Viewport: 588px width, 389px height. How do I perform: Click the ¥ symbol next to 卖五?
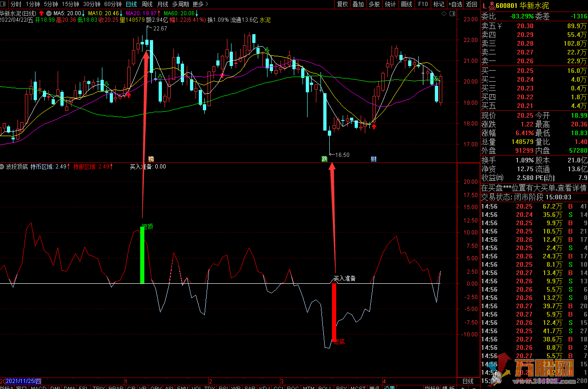pos(500,26)
